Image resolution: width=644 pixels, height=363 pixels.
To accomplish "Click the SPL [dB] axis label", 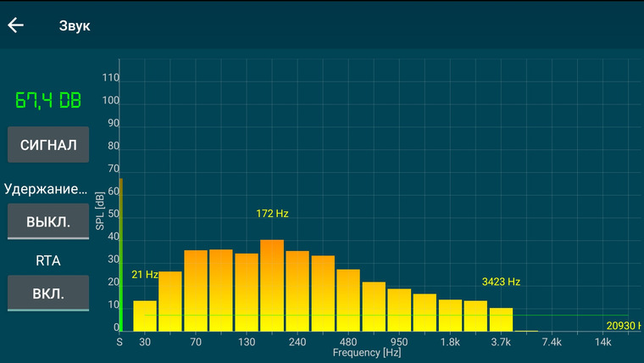I will (x=100, y=211).
